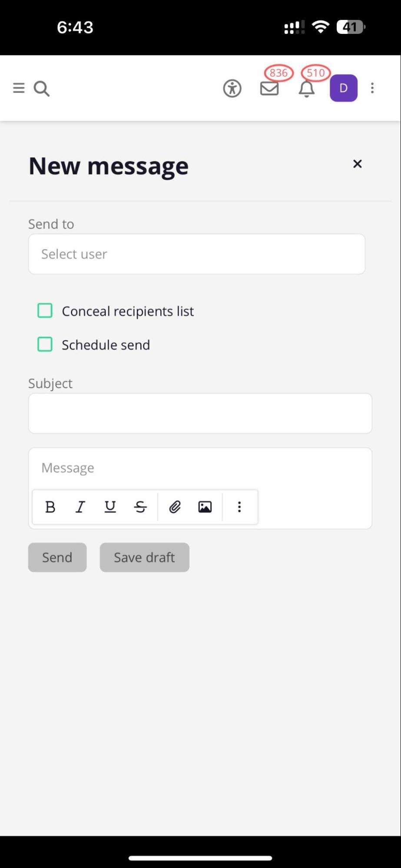Screen dimensions: 401x868
Task: Toggle italic formatting in editor
Action: tap(80, 507)
